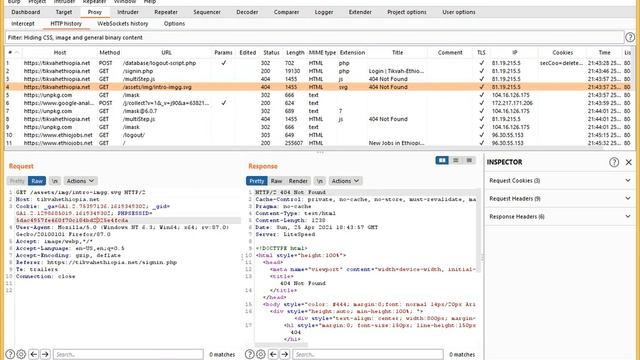
Task: Switch to Proxy Options sub-tab
Action: point(174,24)
